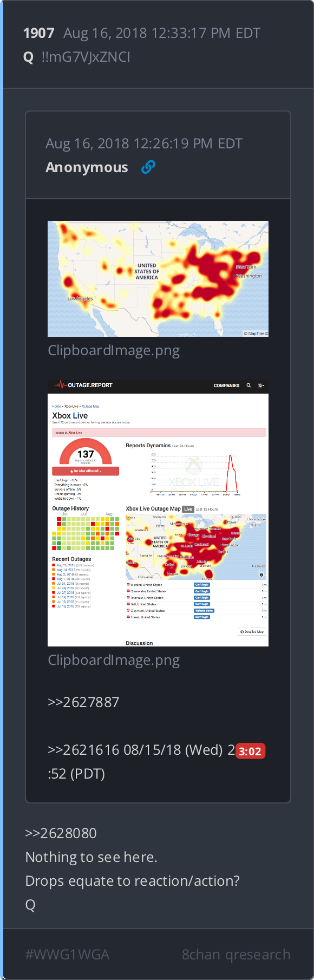Screen dimensions: 314x980
Task: Follow the >>2628080 post reference
Action: 61,833
